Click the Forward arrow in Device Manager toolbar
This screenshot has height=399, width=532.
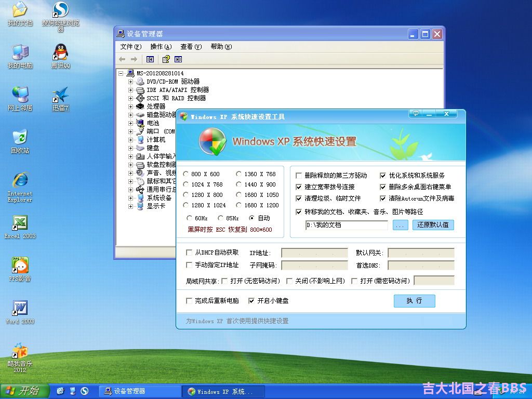point(134,59)
